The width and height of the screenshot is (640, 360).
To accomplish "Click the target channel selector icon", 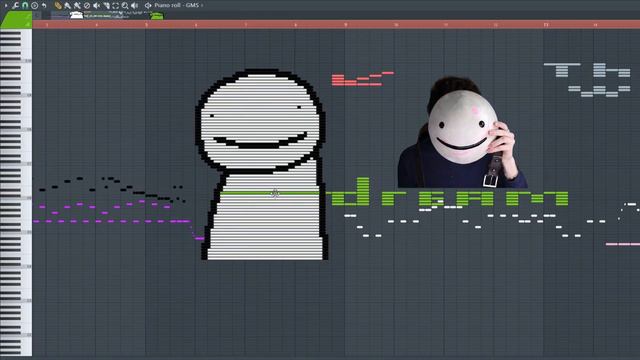I will 148,5.
